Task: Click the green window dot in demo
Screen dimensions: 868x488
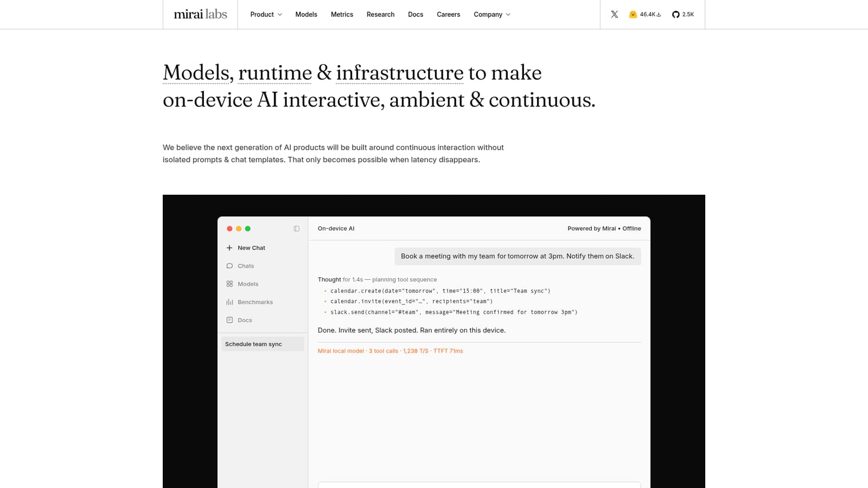Action: coord(248,229)
